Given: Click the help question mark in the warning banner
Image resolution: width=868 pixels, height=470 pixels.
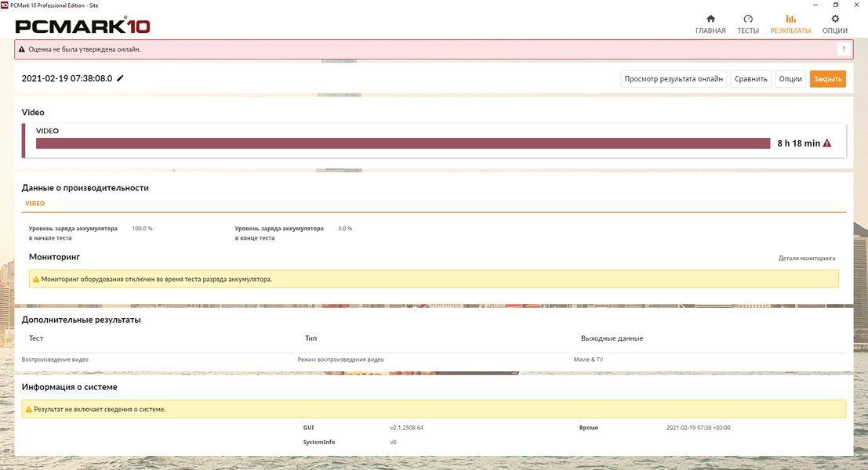Looking at the screenshot, I should [844, 49].
